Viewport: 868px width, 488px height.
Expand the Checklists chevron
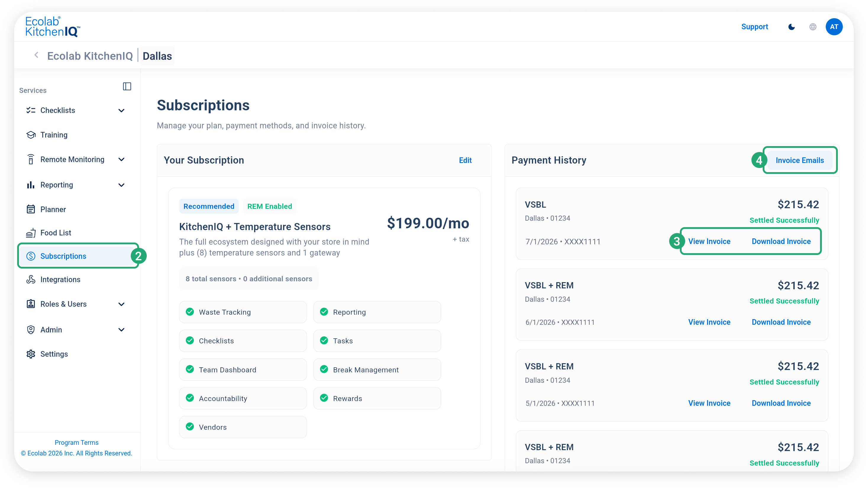[x=122, y=110]
